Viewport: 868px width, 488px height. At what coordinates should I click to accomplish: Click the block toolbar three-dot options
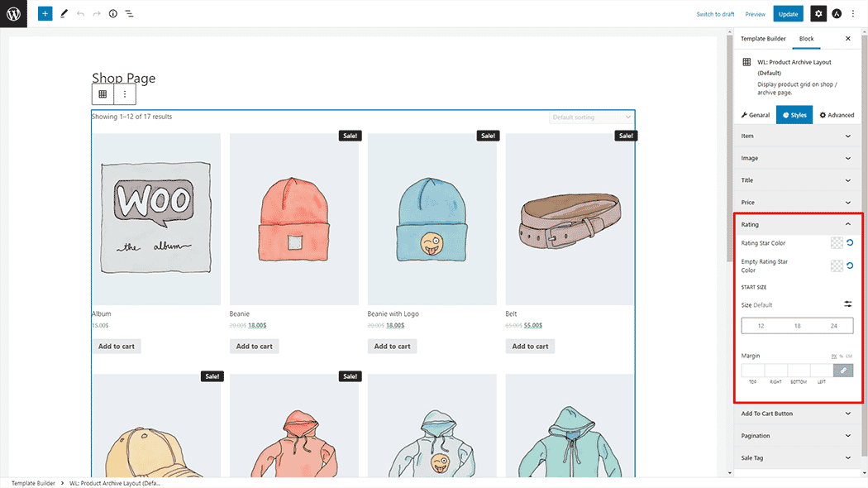[125, 94]
